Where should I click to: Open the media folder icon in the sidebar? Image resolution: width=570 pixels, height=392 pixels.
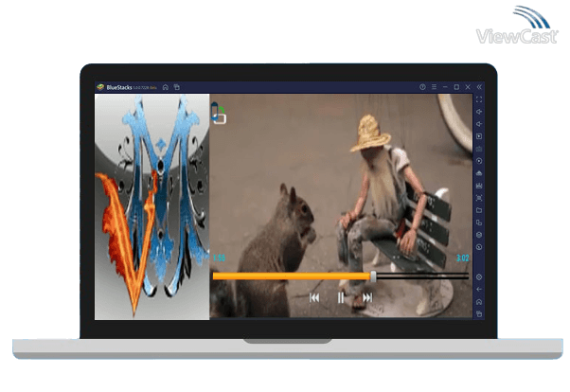click(479, 210)
